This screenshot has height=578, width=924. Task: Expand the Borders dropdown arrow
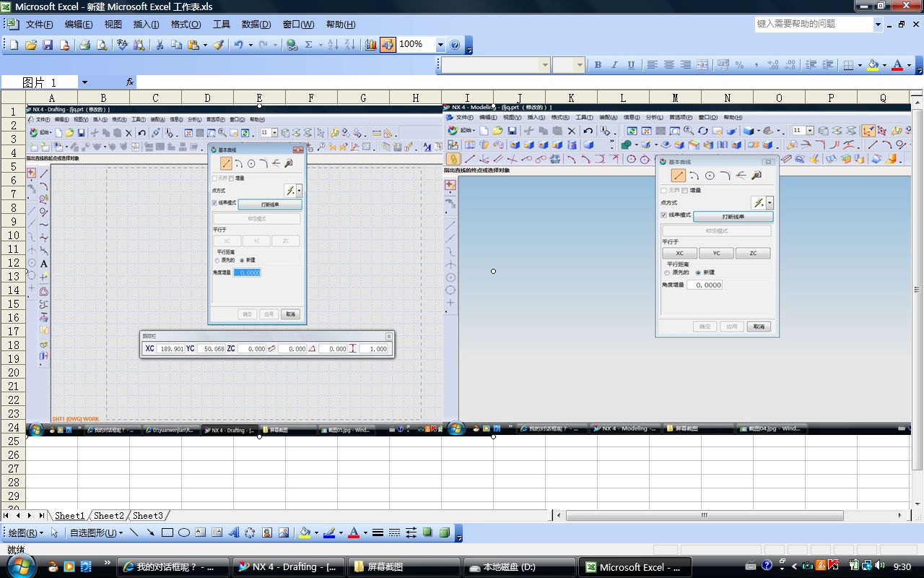pos(860,65)
